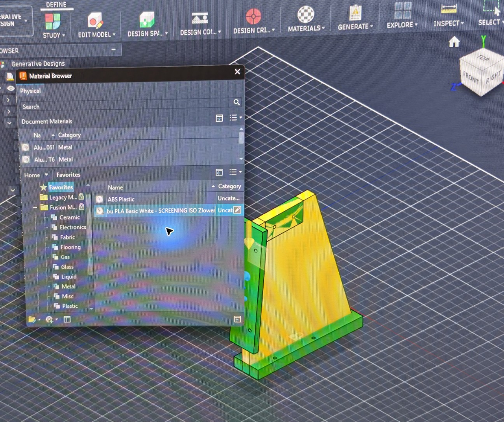Select the Physical tab
Image resolution: width=504 pixels, height=422 pixels.
(x=30, y=91)
